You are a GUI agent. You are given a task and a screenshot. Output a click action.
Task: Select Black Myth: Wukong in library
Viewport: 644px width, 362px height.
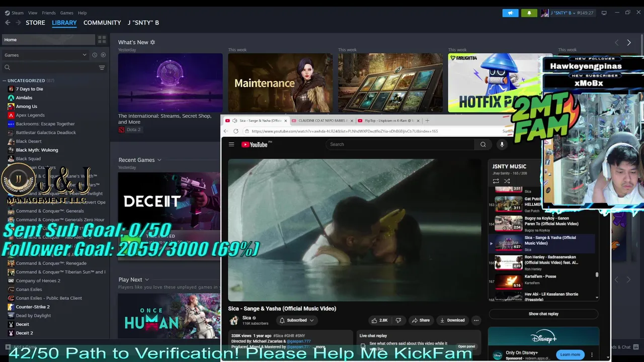click(37, 150)
